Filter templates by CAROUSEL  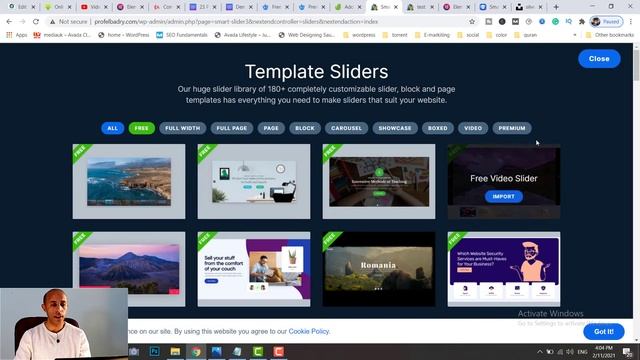tap(347, 128)
